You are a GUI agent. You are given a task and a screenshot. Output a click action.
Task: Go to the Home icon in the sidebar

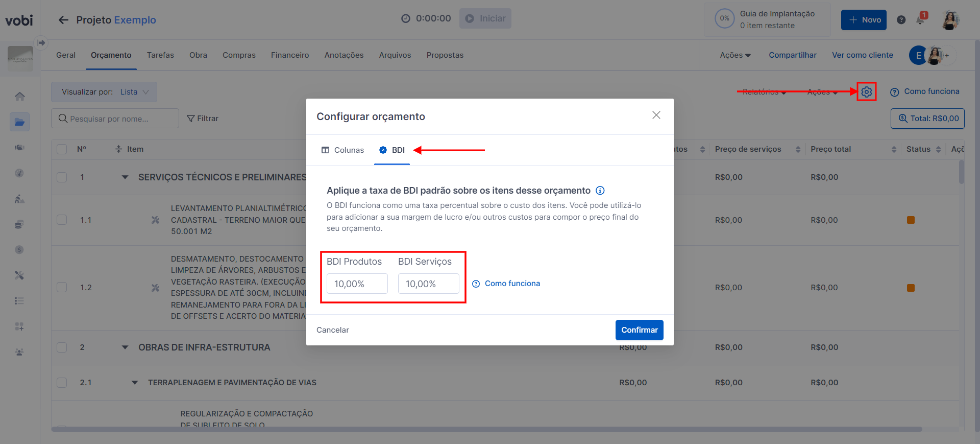[19, 97]
